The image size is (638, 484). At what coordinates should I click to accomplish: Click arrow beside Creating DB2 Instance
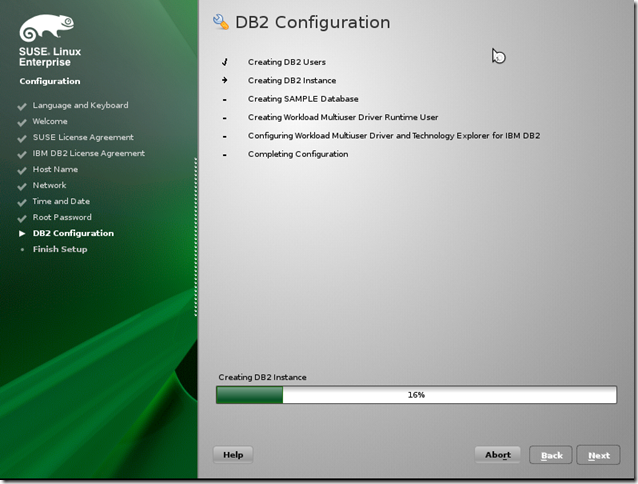225,80
